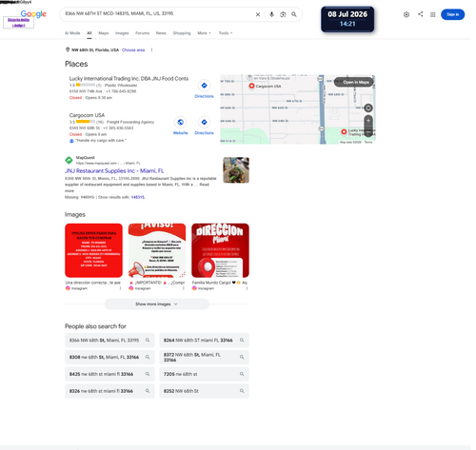Open options for 'Una dirección correcta' image

(x=120, y=288)
